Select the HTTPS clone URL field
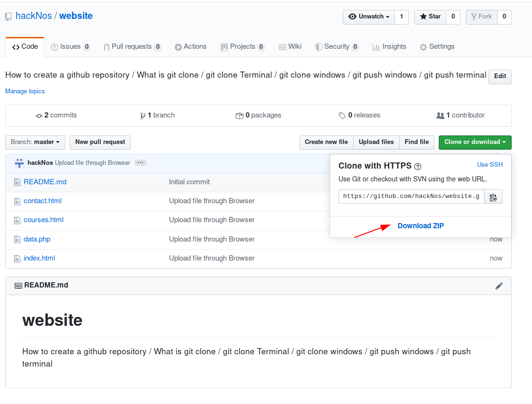Screen dimensions: 532x404 tap(411, 196)
